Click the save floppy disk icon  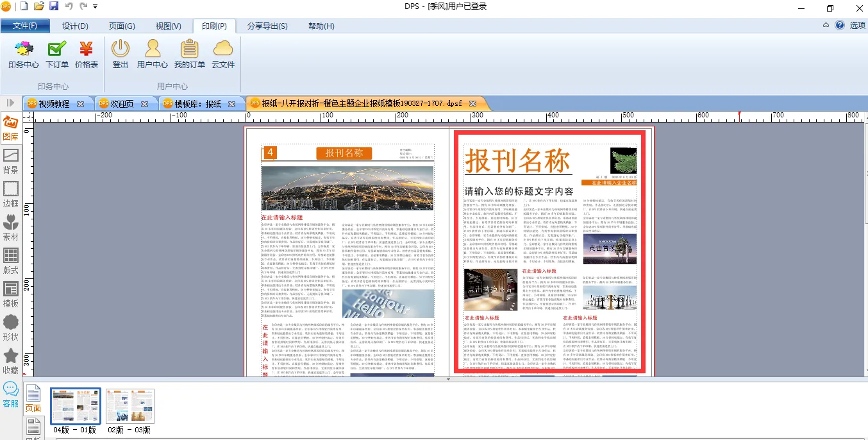[x=54, y=6]
